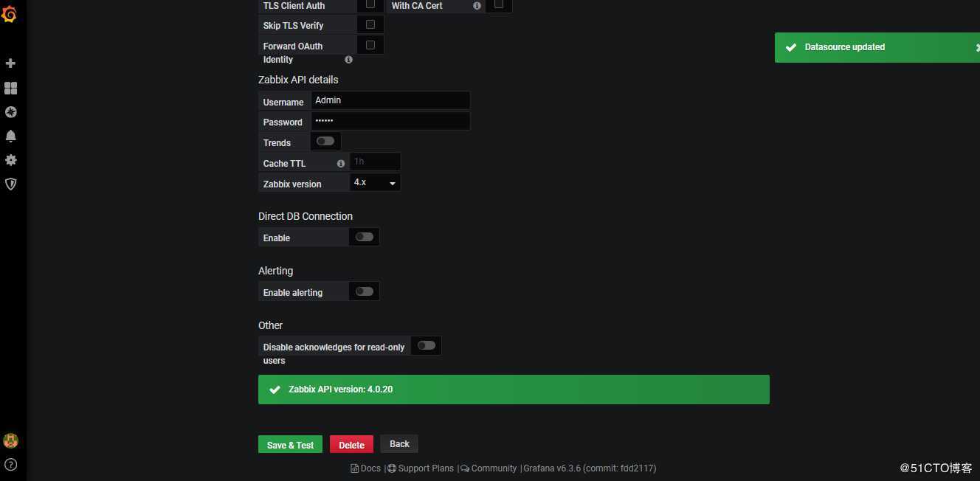The width and height of the screenshot is (980, 481).
Task: Open the Configuration gear icon
Action: click(10, 160)
